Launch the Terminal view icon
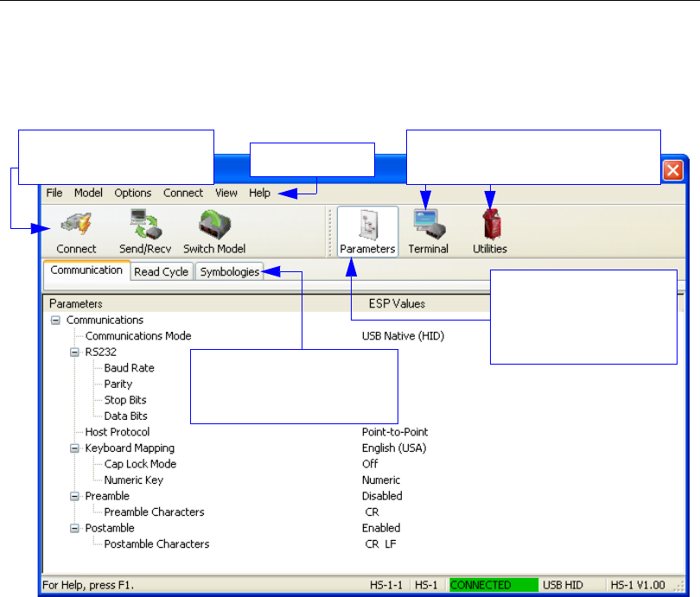The image size is (700, 597). 428,232
